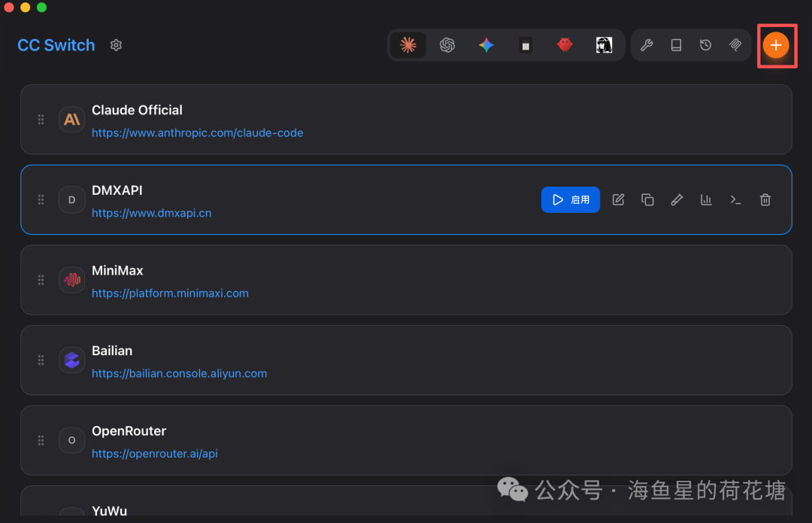Select the YuWu provider name

(109, 510)
